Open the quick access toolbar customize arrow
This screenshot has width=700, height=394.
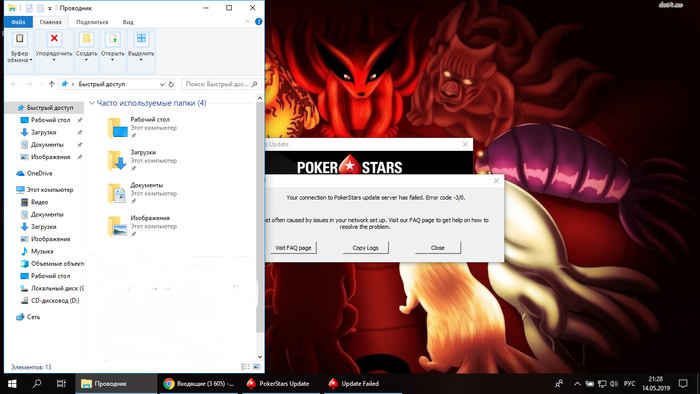[x=50, y=8]
